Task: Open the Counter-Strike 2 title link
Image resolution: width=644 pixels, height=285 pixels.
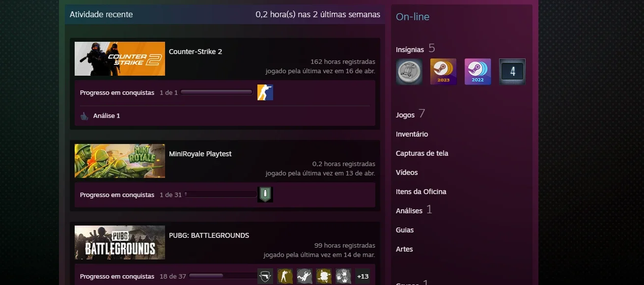Action: [196, 52]
